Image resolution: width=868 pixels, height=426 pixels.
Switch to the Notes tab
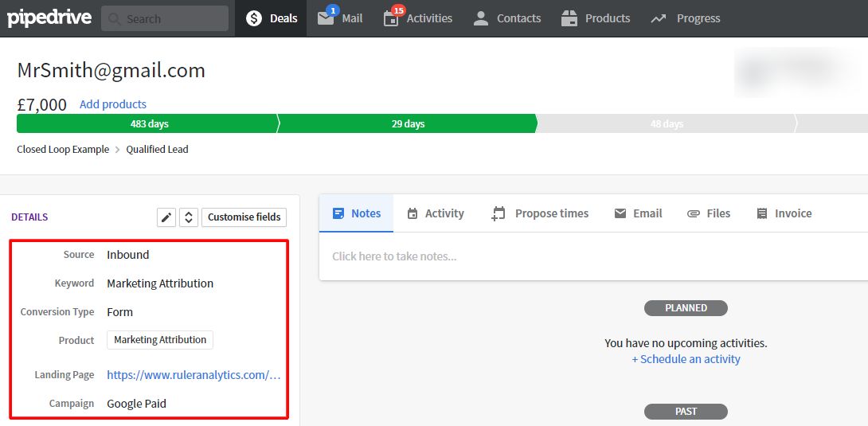coord(357,213)
